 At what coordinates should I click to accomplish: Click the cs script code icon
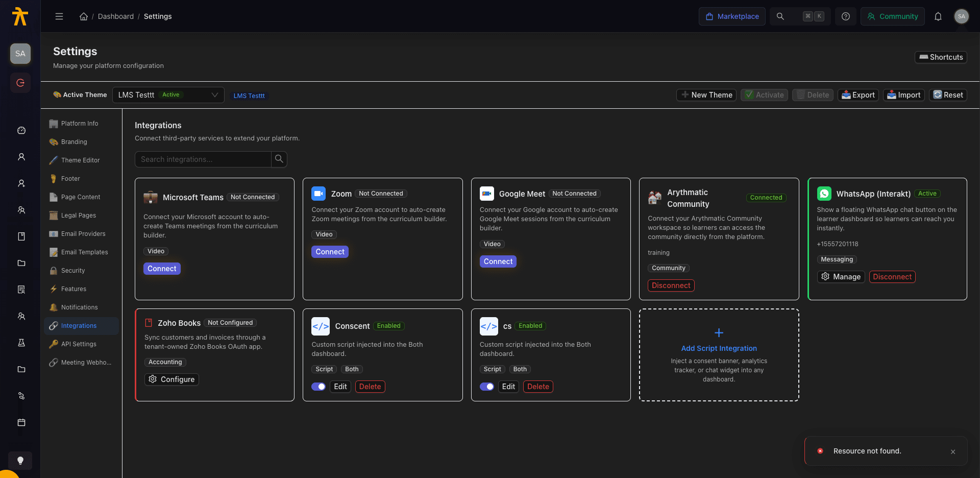pos(489,326)
